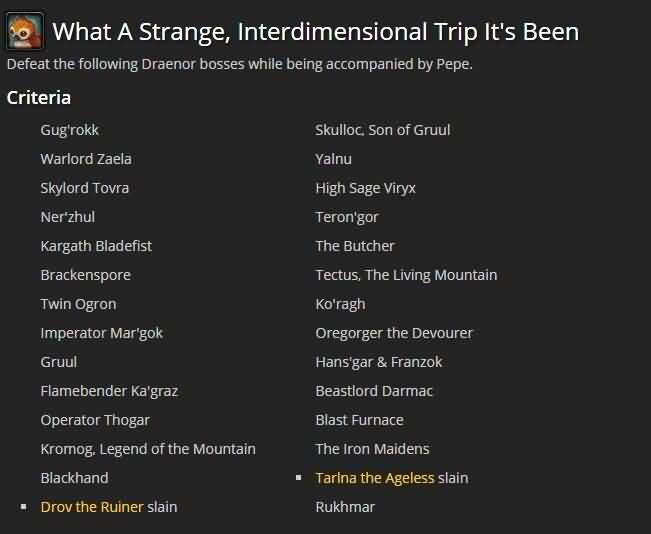Viewport: 651px width, 534px height.
Task: Choose the Imperator Mar'gok entry
Action: [102, 333]
